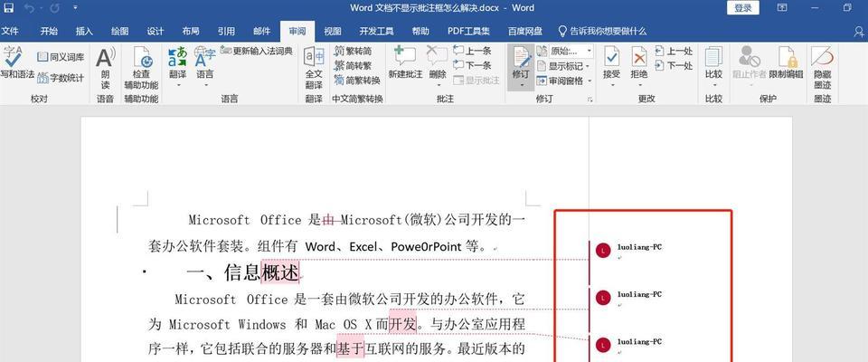This screenshot has height=362, width=868.
Task: Switch to the PDF工具集 tab
Action: (468, 31)
